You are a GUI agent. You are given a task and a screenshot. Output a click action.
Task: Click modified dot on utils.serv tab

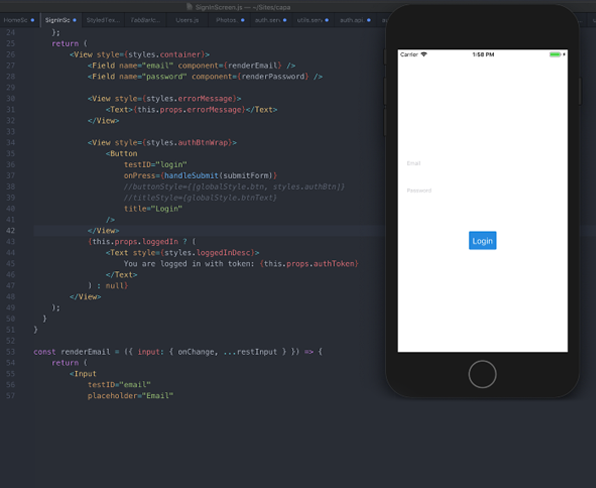click(x=327, y=20)
